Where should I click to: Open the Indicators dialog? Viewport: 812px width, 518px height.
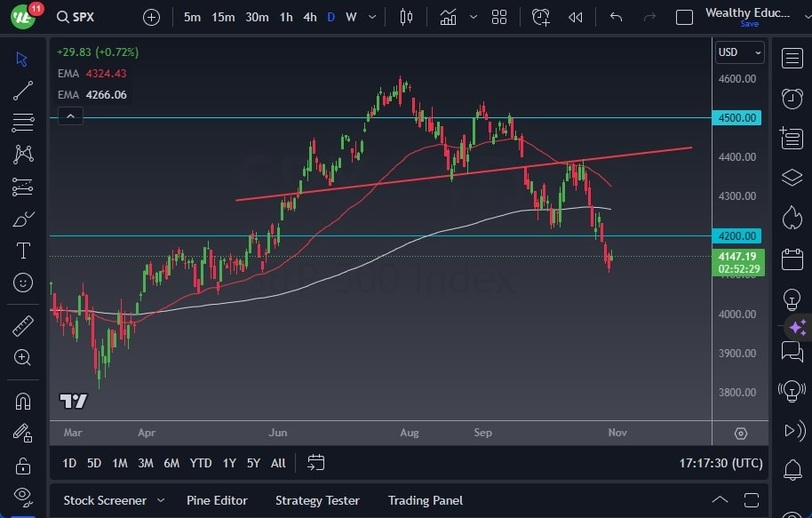click(448, 16)
